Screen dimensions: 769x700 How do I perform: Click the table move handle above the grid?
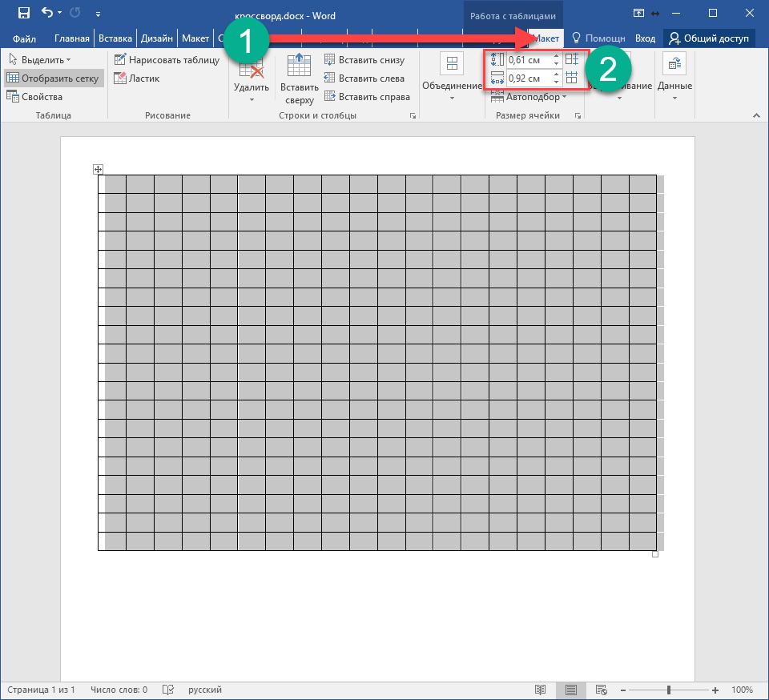click(98, 169)
